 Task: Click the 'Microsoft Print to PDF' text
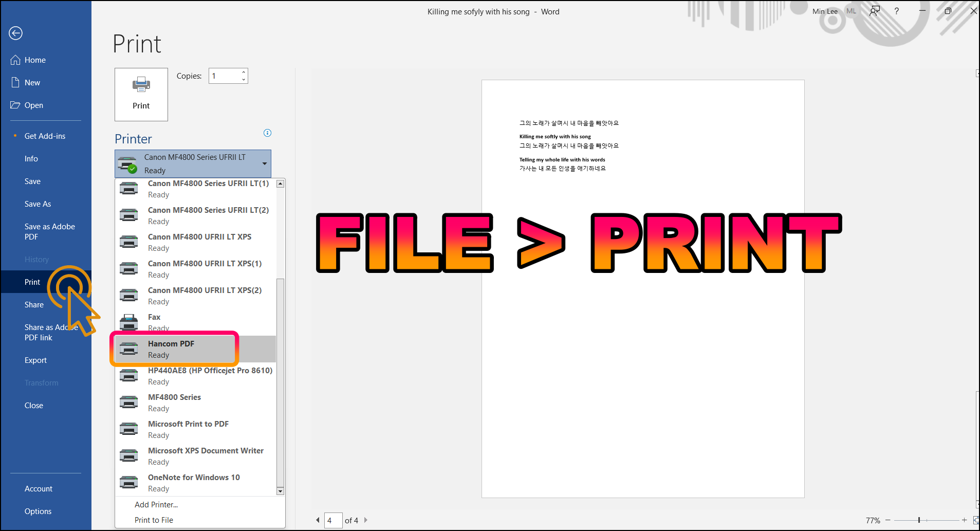click(x=188, y=424)
